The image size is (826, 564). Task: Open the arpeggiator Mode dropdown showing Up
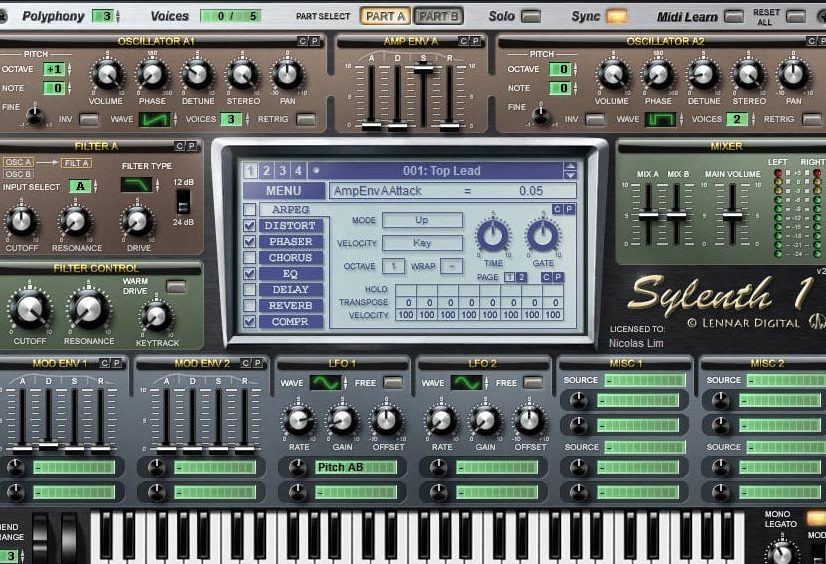pos(422,220)
